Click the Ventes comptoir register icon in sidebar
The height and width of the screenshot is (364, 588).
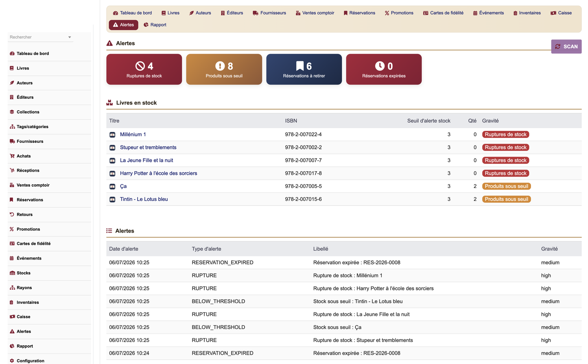[12, 185]
